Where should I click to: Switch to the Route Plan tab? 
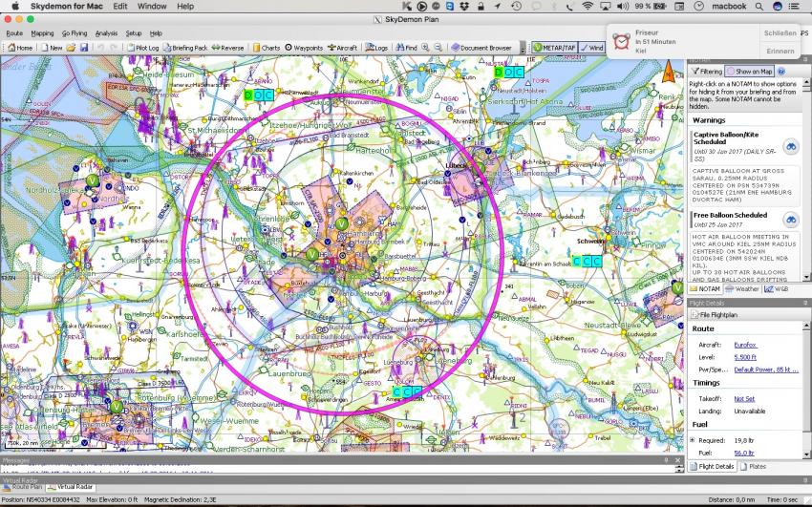click(23, 487)
